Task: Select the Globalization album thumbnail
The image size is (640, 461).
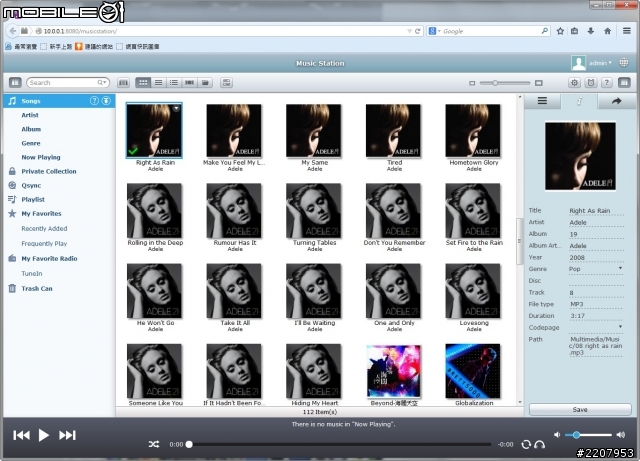Action: point(473,371)
